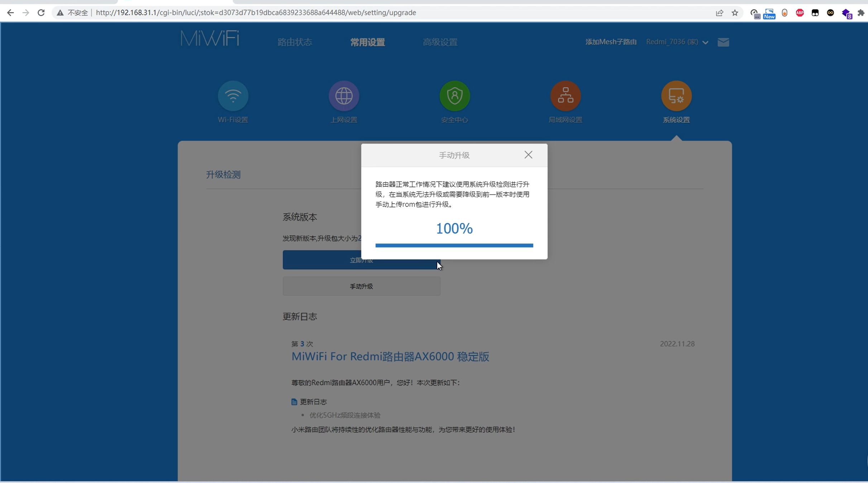Reload the page with the refresh icon

(41, 13)
